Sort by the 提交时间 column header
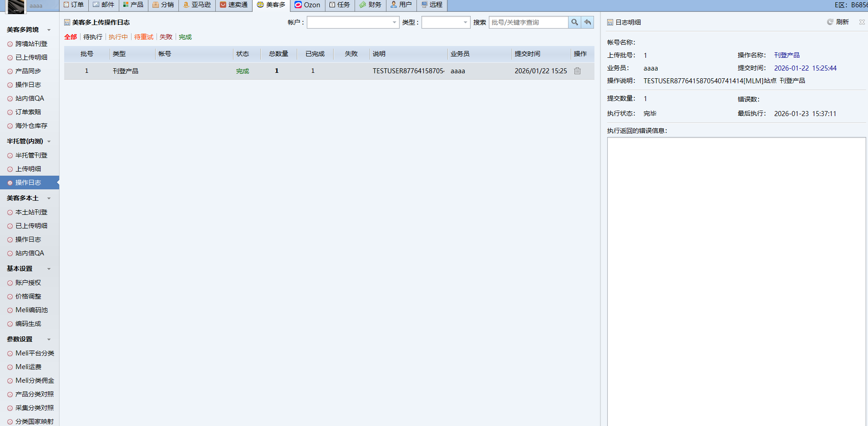The height and width of the screenshot is (426, 868). click(x=527, y=54)
